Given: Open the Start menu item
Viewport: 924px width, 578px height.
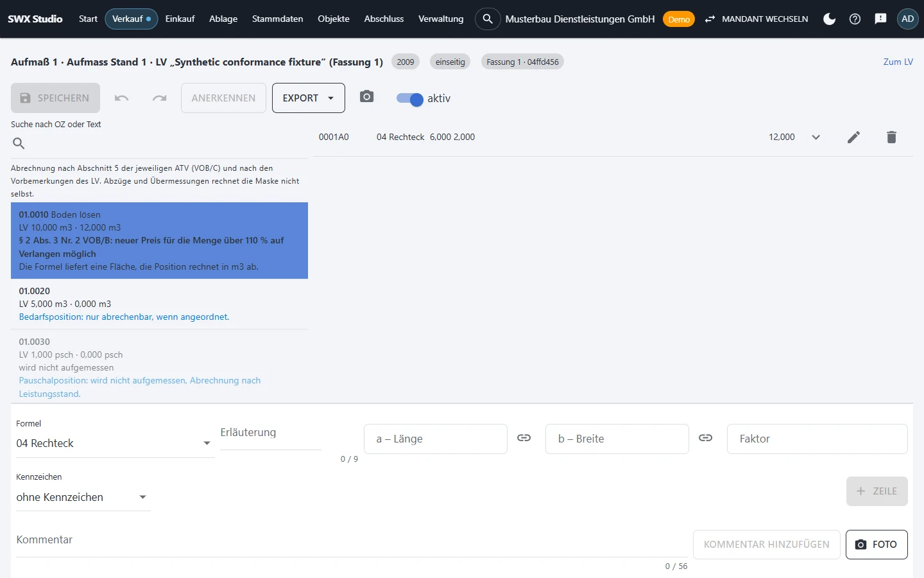Looking at the screenshot, I should coord(88,19).
